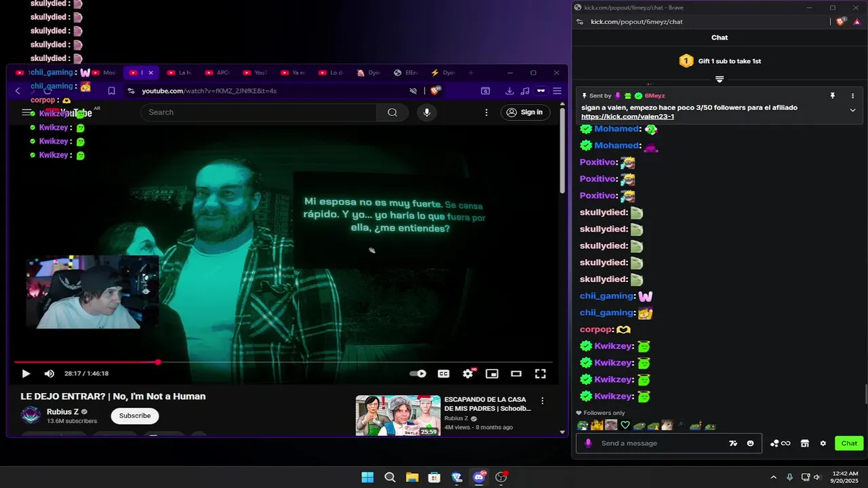868x488 pixels.
Task: Open YouTube three-dot settings menu
Action: pos(486,113)
